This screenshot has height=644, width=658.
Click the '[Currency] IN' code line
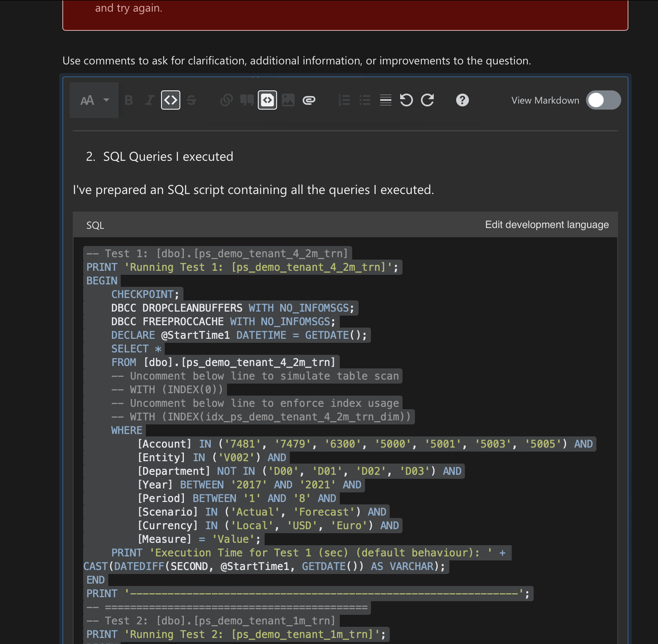pyautogui.click(x=268, y=526)
